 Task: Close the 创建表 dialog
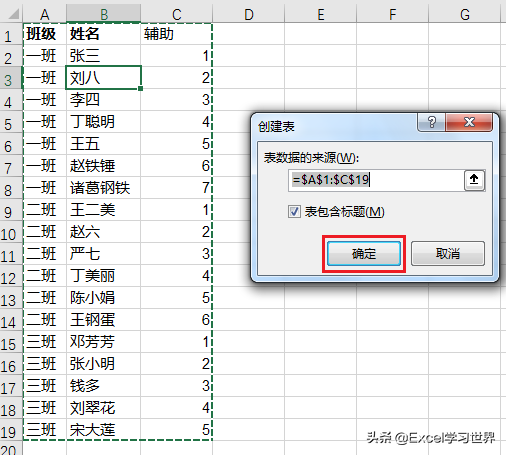(x=469, y=122)
